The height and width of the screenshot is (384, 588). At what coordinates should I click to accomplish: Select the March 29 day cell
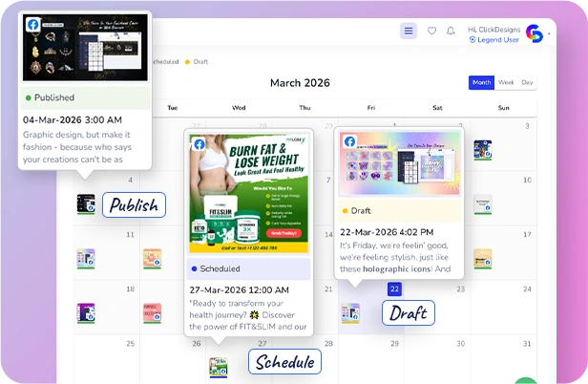371,359
